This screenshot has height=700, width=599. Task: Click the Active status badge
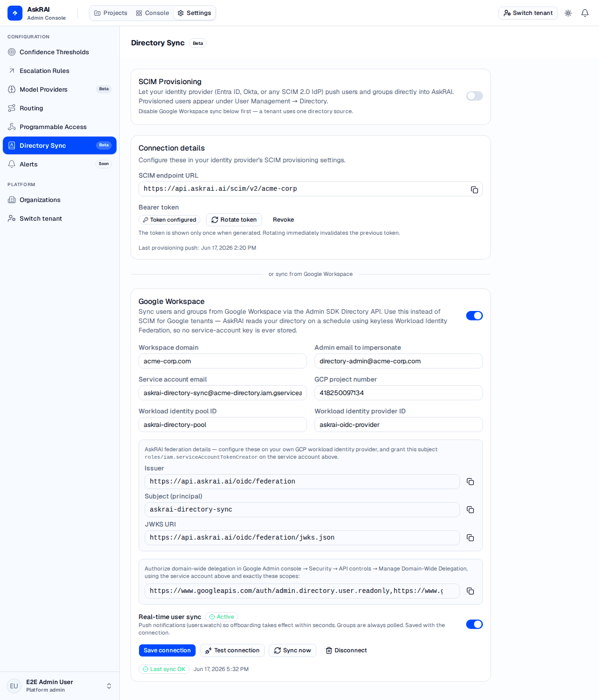(222, 617)
